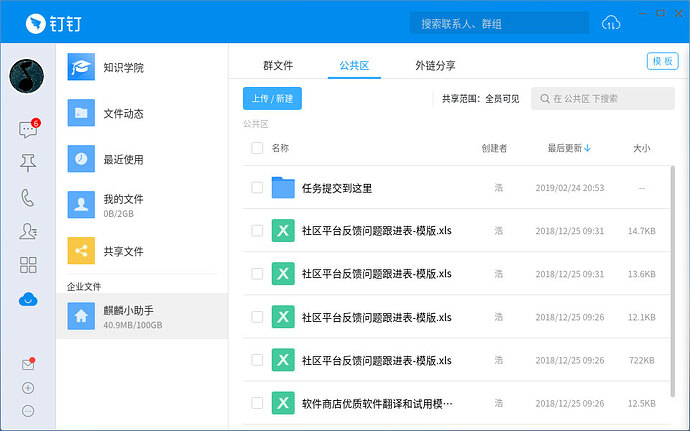Select checkbox of the 722KB xls file
Image resolution: width=690 pixels, height=431 pixels.
257,360
